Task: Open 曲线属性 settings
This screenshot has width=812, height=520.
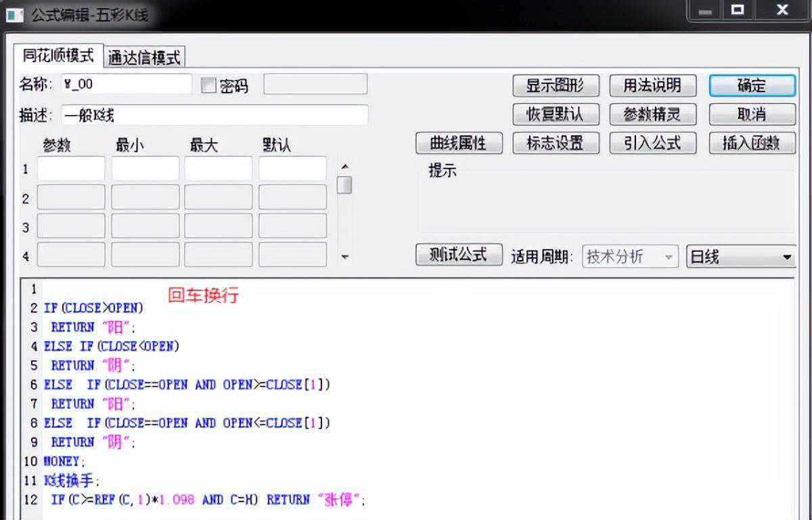Action: tap(458, 143)
